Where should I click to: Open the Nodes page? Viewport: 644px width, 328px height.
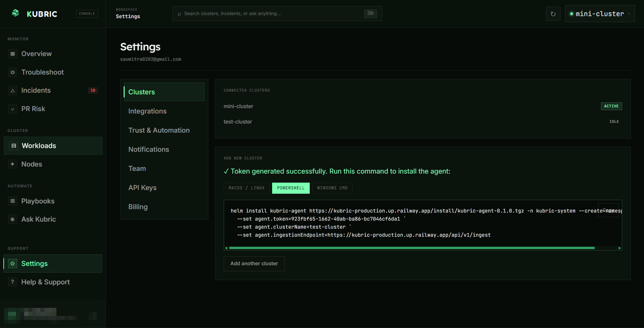click(53, 164)
